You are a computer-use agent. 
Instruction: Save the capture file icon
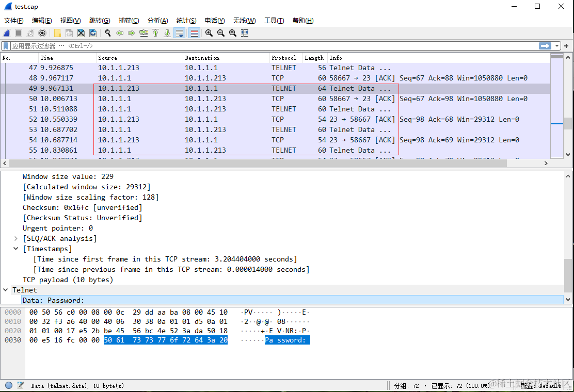click(69, 34)
